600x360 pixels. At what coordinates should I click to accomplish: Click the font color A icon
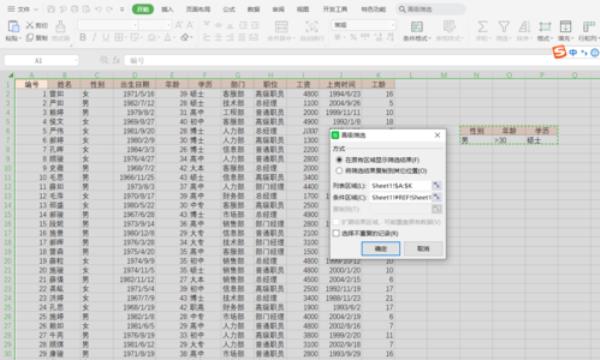(x=167, y=37)
